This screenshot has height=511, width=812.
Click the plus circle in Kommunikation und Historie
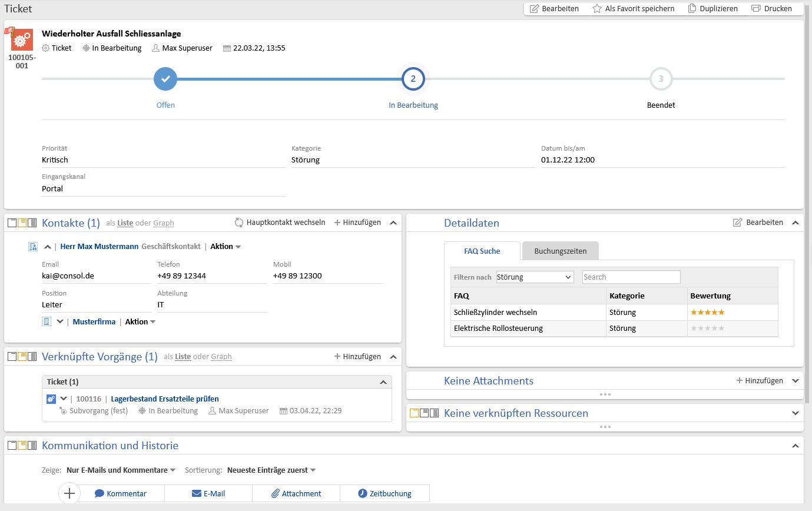coord(69,493)
